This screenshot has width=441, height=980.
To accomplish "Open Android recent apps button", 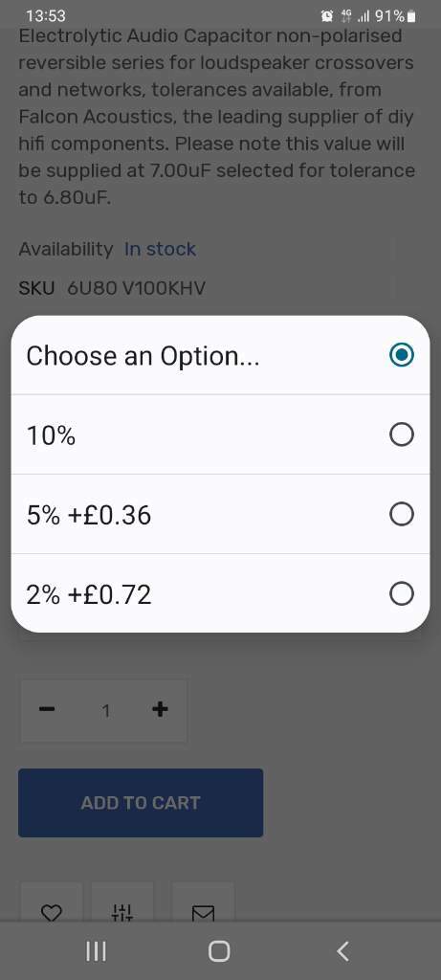I will (96, 950).
